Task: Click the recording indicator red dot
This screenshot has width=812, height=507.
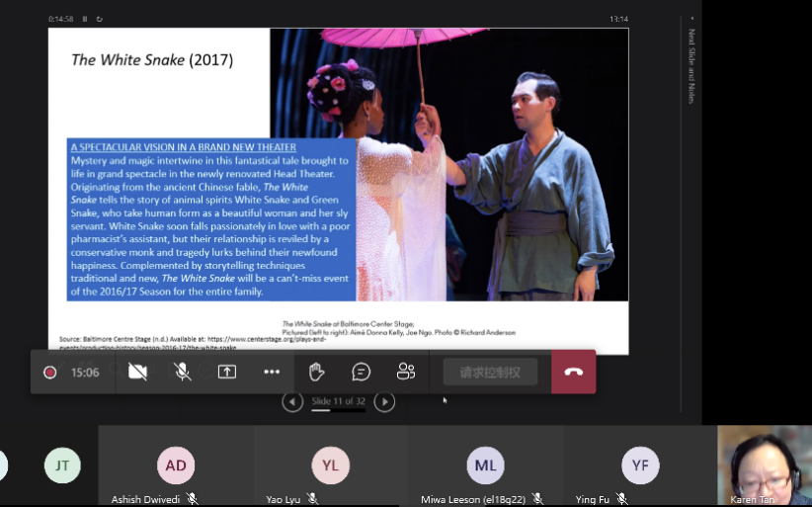Action: coord(50,373)
